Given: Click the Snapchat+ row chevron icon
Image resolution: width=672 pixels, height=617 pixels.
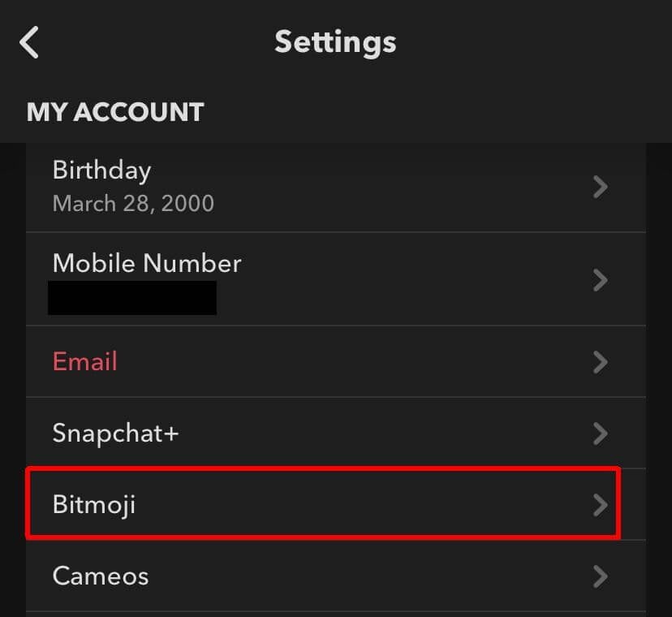Looking at the screenshot, I should (601, 434).
